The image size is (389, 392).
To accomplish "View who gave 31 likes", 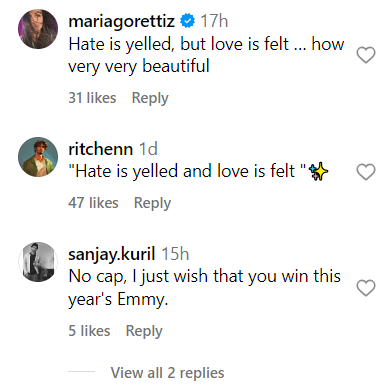I will click(92, 98).
